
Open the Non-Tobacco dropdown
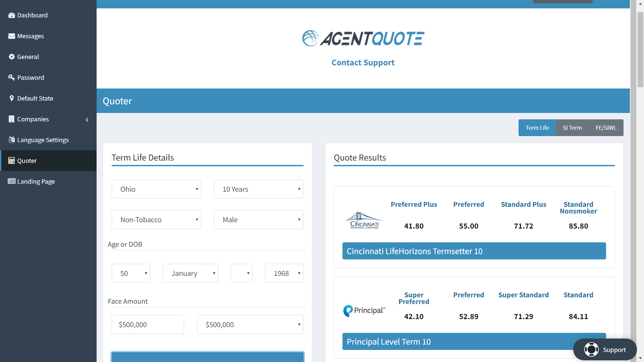tap(156, 220)
